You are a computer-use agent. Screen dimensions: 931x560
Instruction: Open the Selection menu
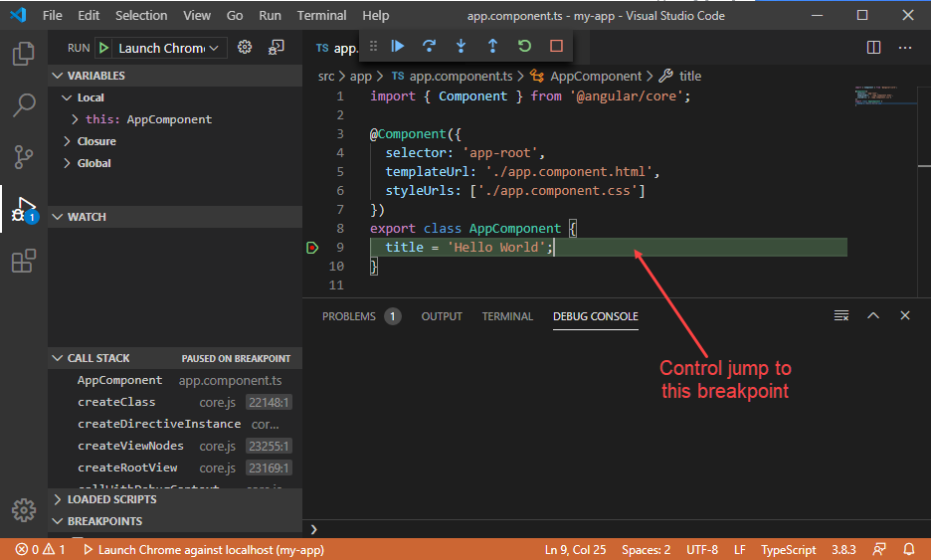point(141,16)
